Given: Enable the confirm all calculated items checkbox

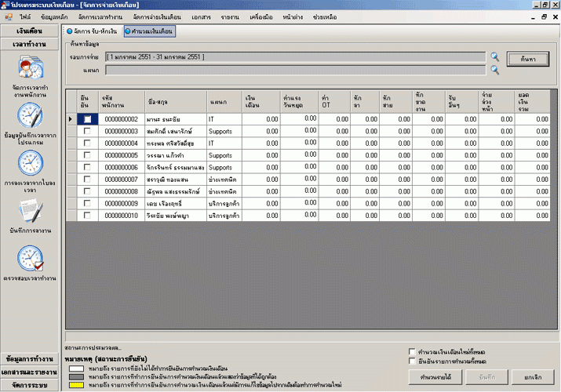Looking at the screenshot, I should point(412,361).
